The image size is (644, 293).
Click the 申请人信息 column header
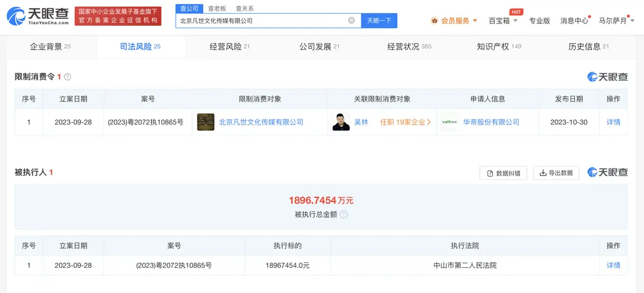pos(488,99)
